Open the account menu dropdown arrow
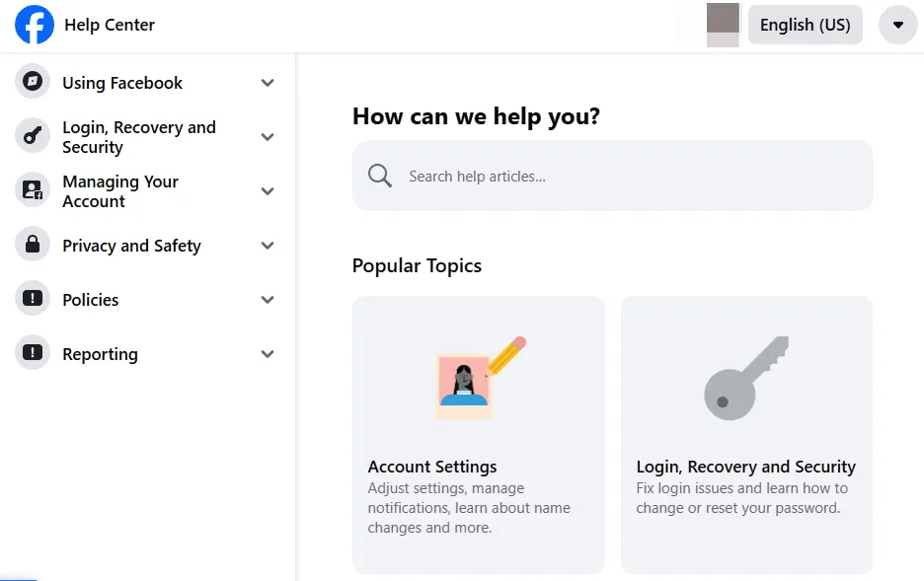The image size is (924, 581). 897,25
